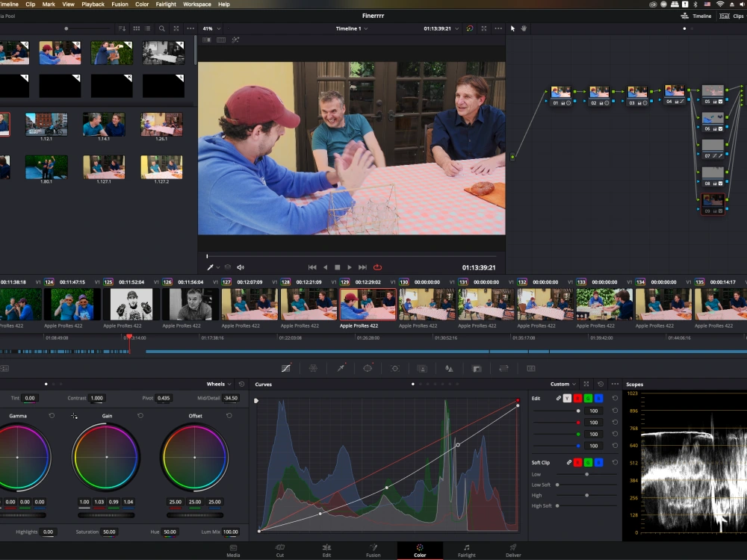The height and width of the screenshot is (560, 747).
Task: Select clip 130 thumbnail in timeline
Action: pyautogui.click(x=426, y=304)
